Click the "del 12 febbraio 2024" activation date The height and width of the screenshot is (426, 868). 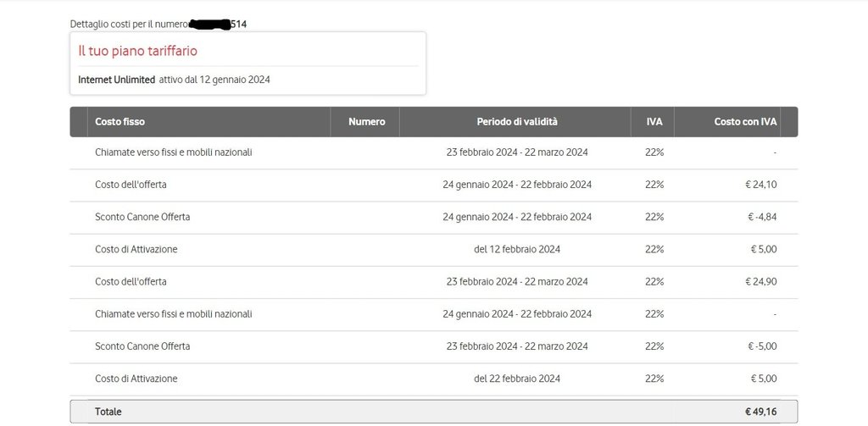tap(516, 249)
